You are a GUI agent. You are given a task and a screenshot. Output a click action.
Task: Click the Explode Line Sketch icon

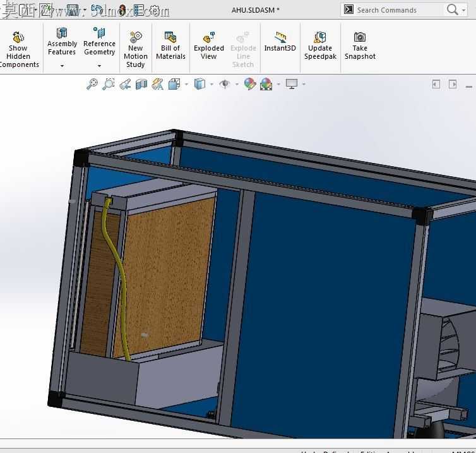[x=243, y=37]
